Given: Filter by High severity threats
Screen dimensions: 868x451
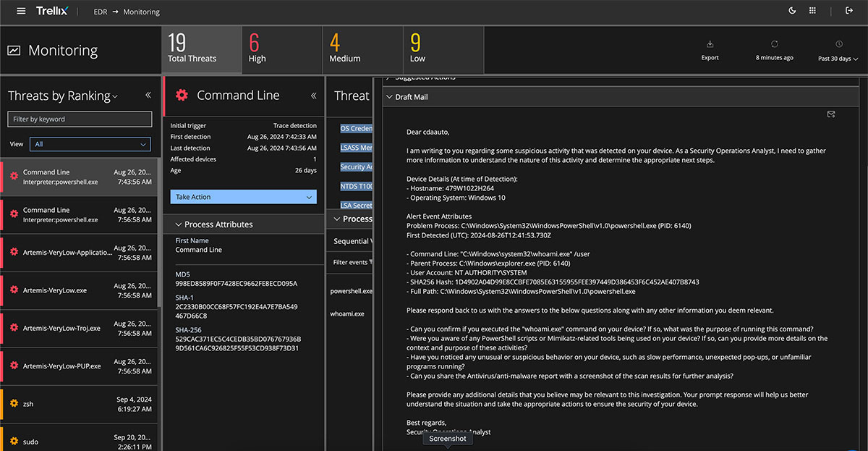Looking at the screenshot, I should coord(281,50).
